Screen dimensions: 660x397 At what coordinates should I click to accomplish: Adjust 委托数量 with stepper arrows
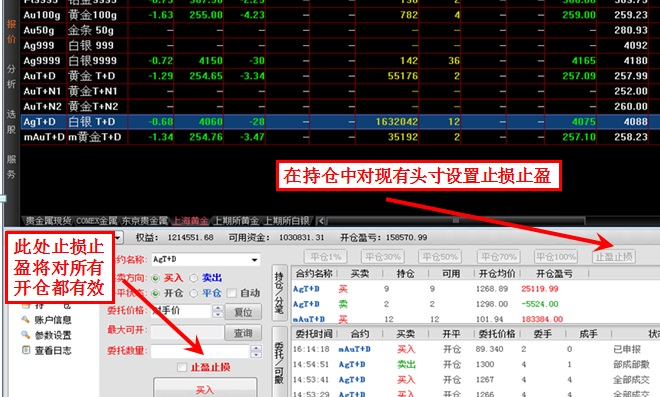[x=255, y=352]
